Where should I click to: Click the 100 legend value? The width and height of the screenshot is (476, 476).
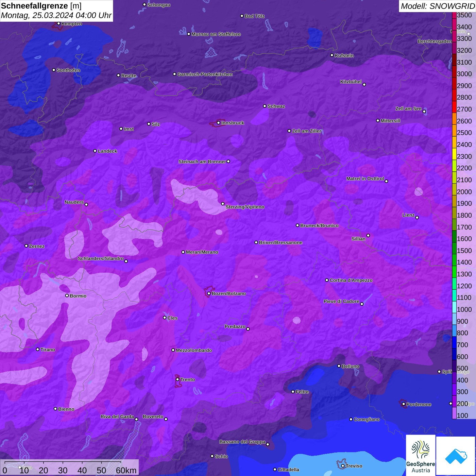pos(463,415)
